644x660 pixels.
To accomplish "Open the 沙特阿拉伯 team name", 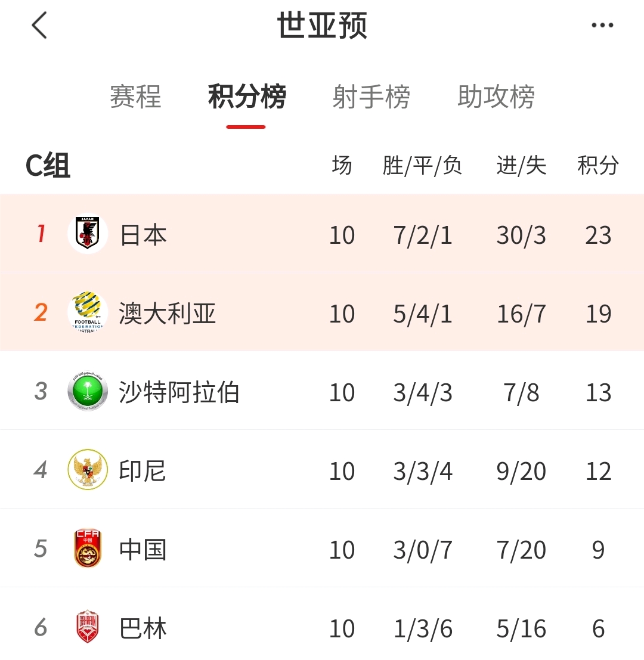I will coord(179,392).
